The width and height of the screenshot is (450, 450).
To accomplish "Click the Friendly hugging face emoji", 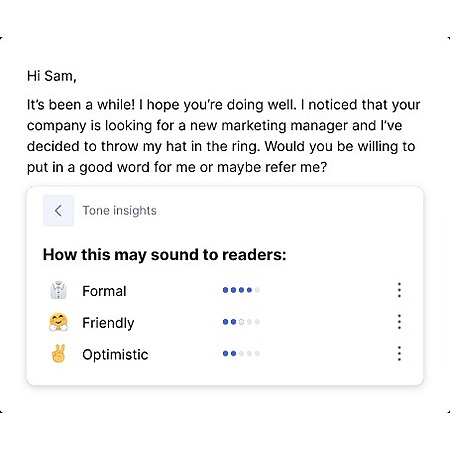I will coord(58,322).
